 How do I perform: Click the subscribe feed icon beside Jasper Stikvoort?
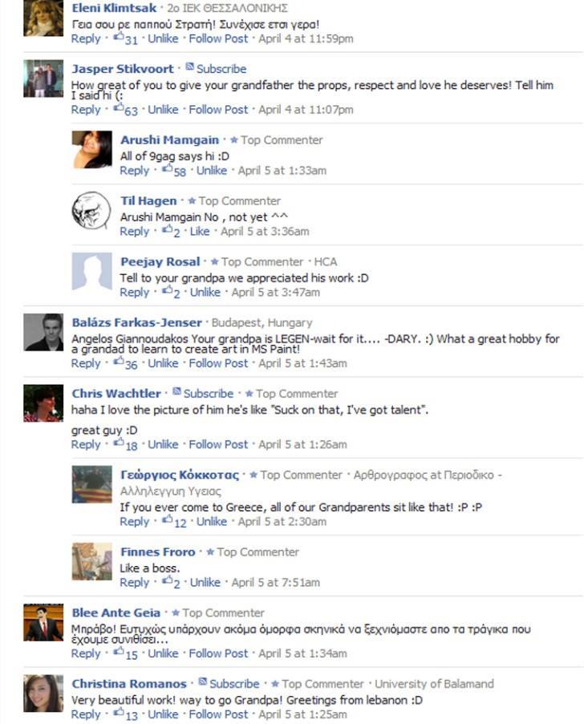[x=190, y=67]
